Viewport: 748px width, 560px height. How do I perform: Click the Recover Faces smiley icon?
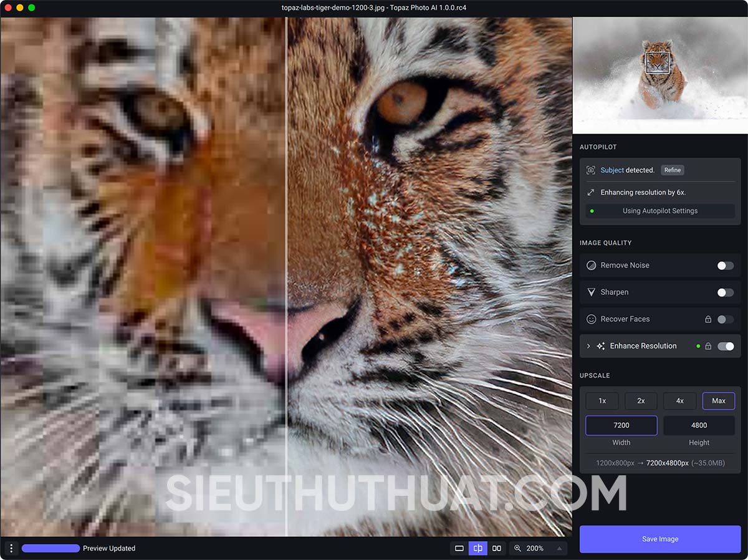(x=592, y=319)
